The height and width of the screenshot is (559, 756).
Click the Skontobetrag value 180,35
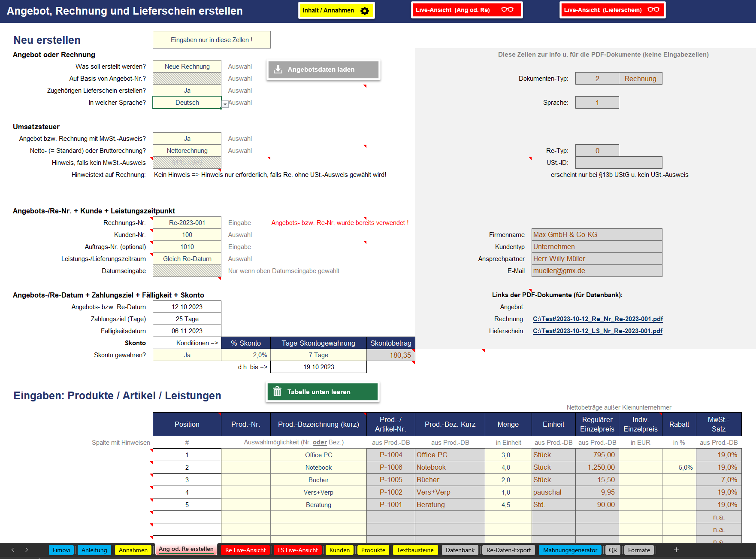click(x=391, y=355)
